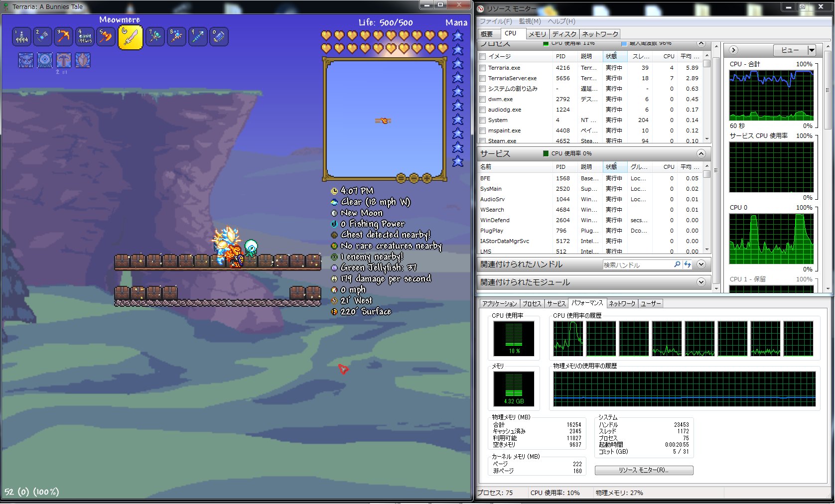Viewport: 835px width, 504px height.
Task: Click the pickaxe mining buff icon
Action: (x=64, y=60)
